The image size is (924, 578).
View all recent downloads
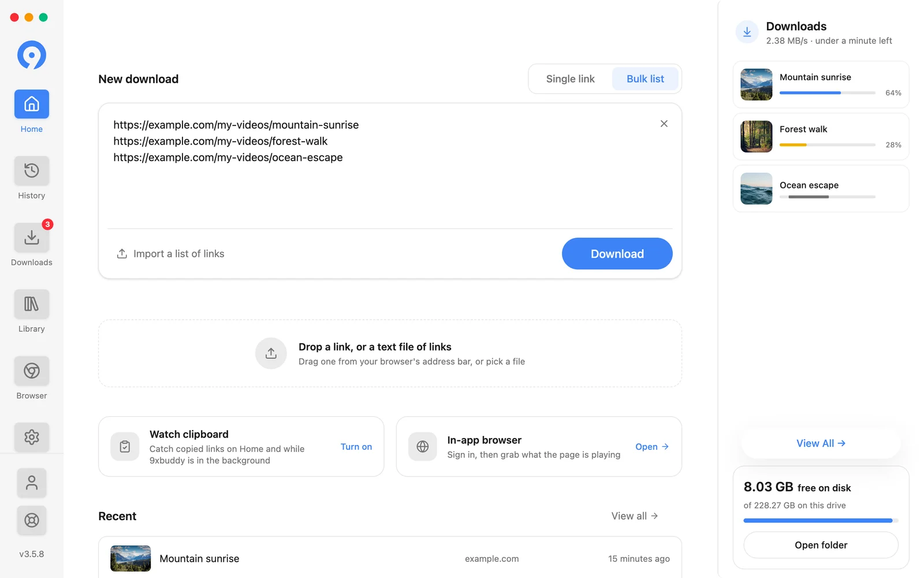635,516
